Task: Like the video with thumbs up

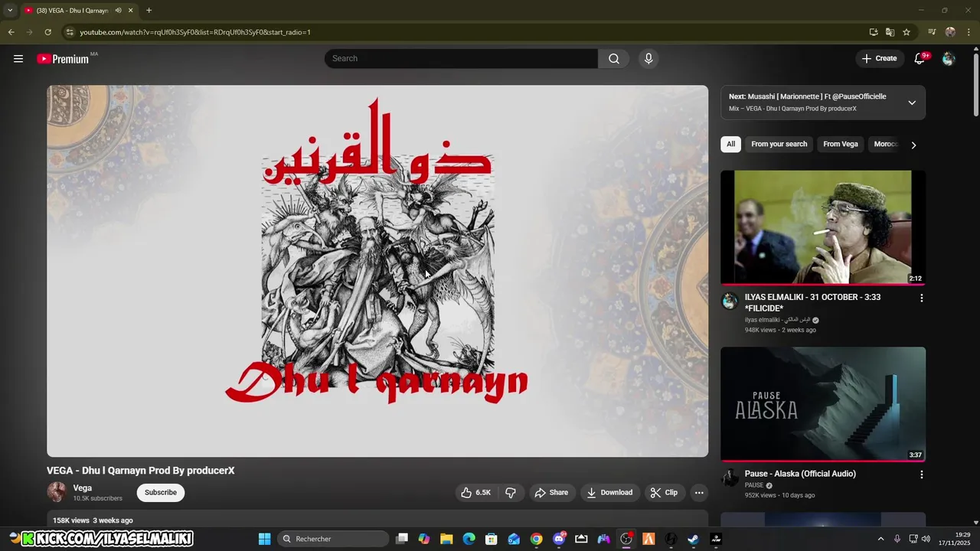Action: [x=475, y=493]
